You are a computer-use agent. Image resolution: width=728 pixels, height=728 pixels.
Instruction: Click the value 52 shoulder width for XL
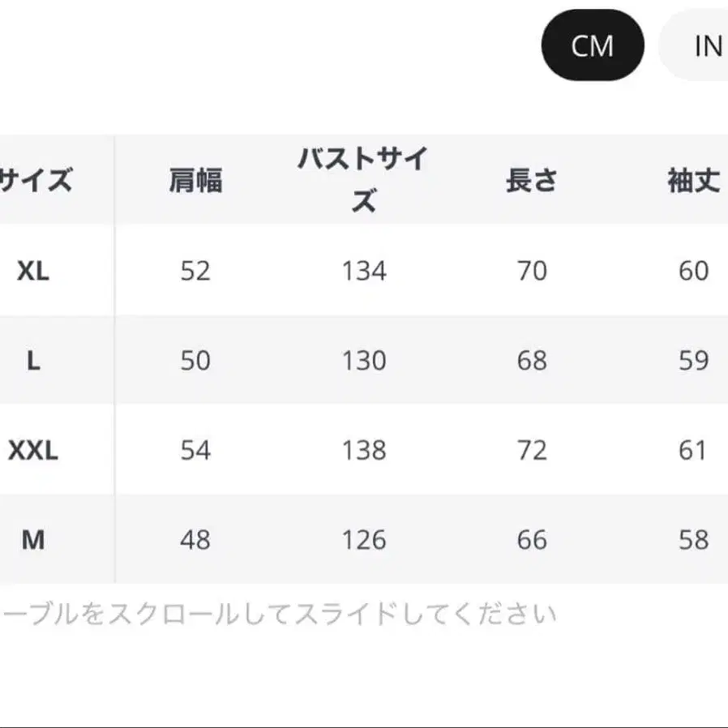pyautogui.click(x=195, y=271)
